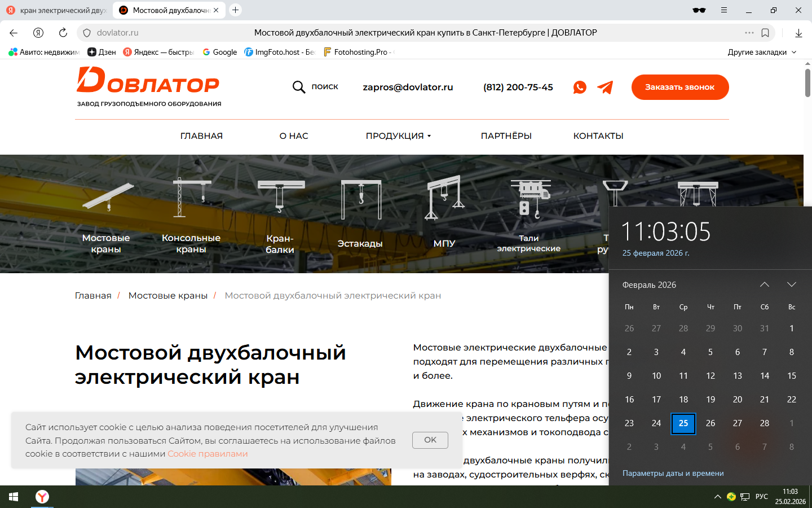Click the search magnifier icon

[x=299, y=87]
